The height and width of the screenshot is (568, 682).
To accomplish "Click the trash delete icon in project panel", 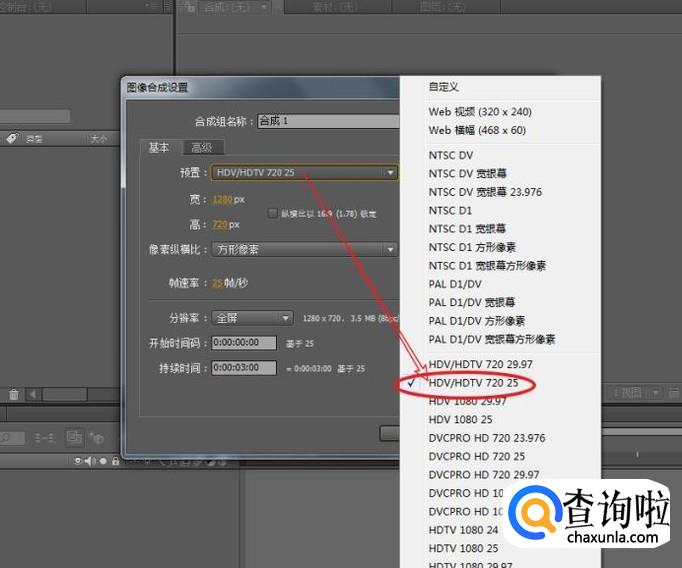I will click(14, 394).
